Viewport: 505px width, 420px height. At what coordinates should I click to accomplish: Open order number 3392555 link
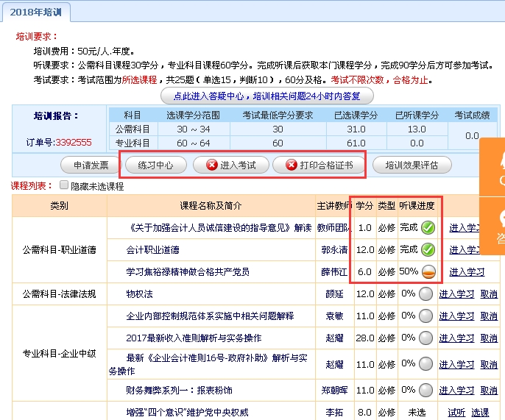[x=74, y=143]
